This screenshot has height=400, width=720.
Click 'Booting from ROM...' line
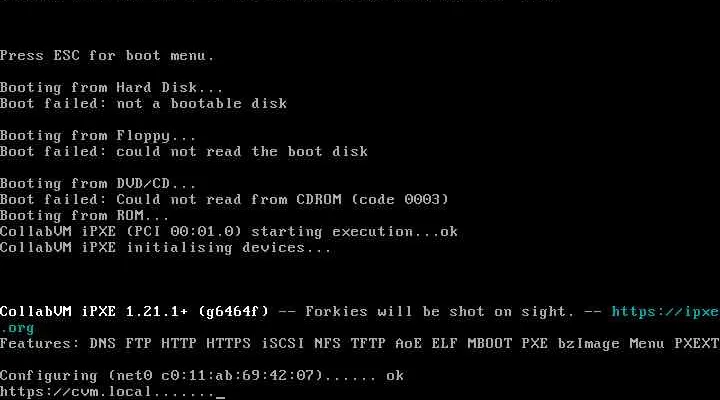[x=84, y=215]
